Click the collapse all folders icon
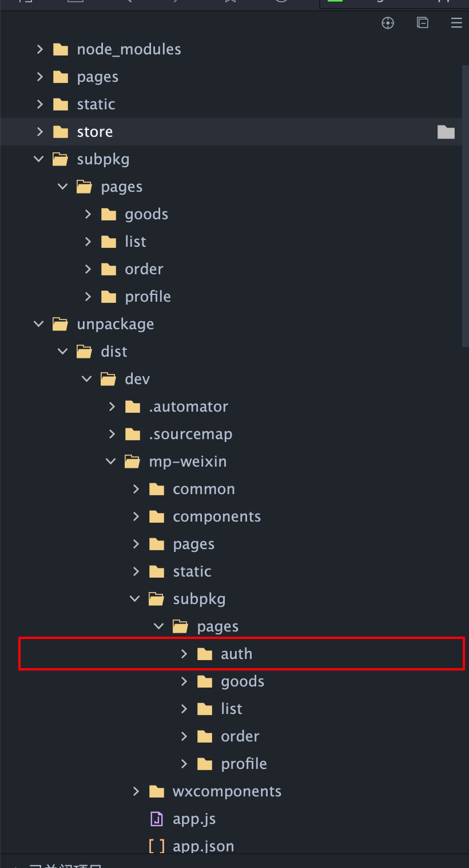 click(x=422, y=23)
